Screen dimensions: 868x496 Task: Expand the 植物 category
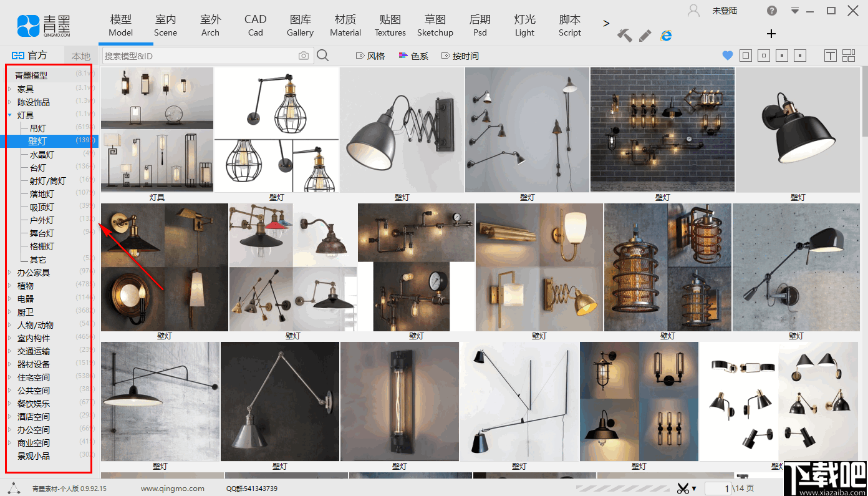pos(10,286)
